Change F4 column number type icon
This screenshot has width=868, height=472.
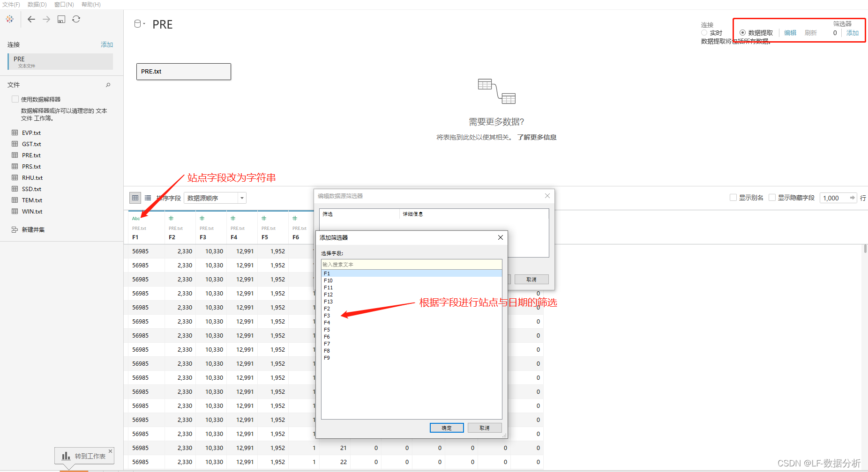point(233,218)
